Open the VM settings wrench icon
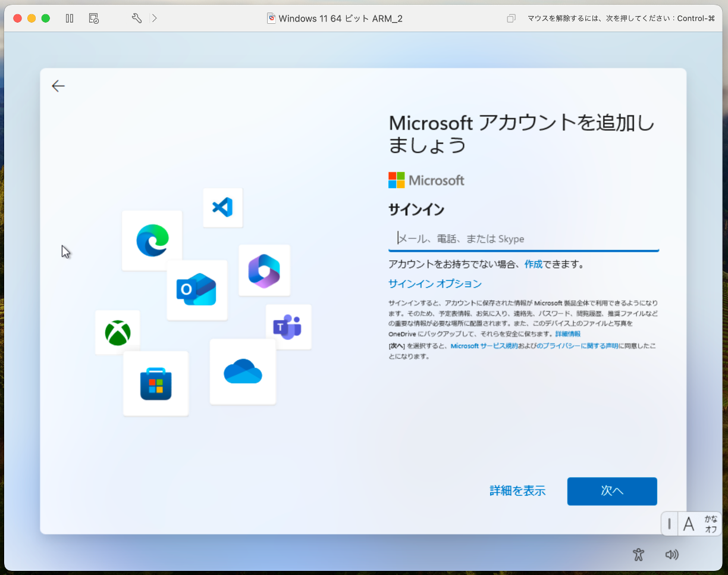This screenshot has width=728, height=575. 137,18
